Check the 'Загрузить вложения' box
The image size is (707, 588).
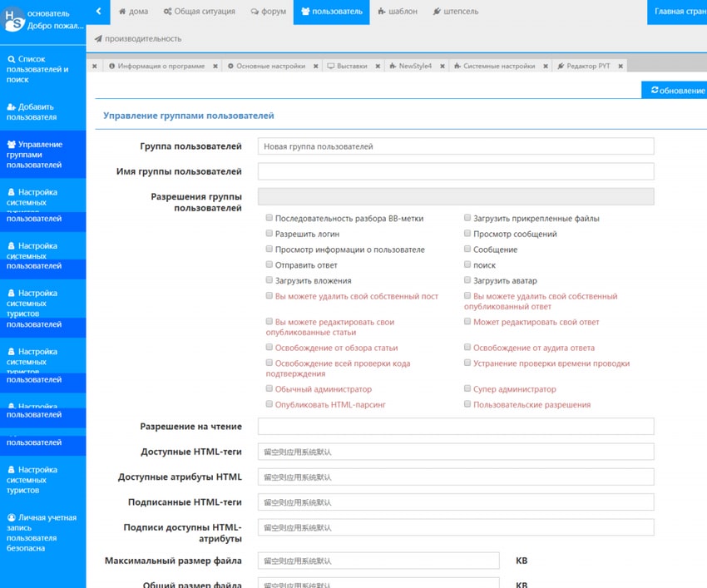coord(269,280)
